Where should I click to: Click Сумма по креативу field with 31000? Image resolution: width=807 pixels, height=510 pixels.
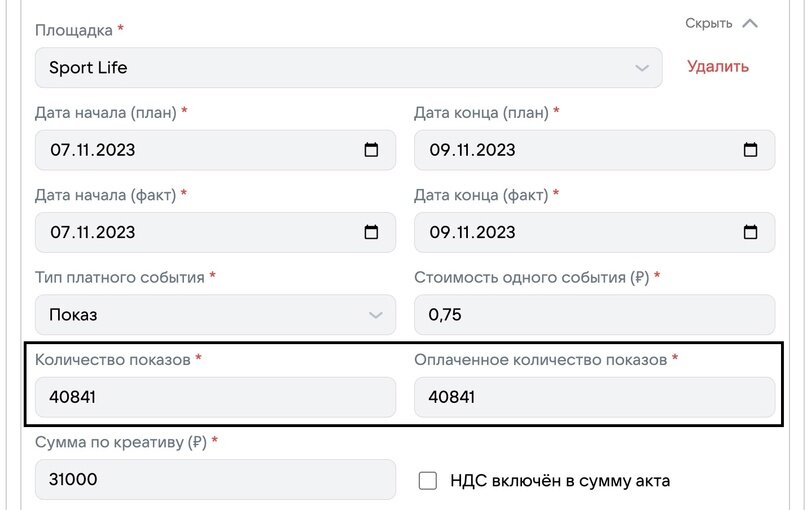[x=215, y=480]
